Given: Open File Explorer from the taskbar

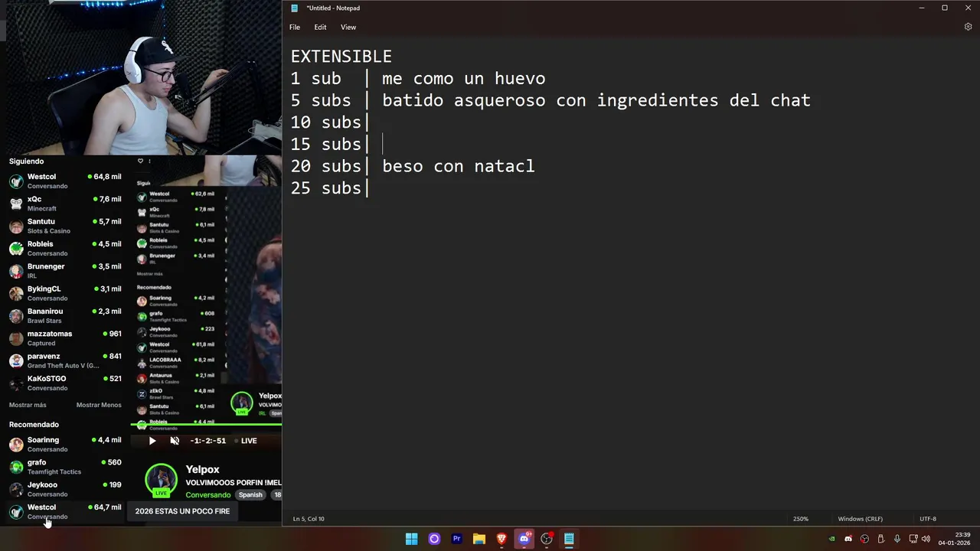Looking at the screenshot, I should tap(479, 539).
